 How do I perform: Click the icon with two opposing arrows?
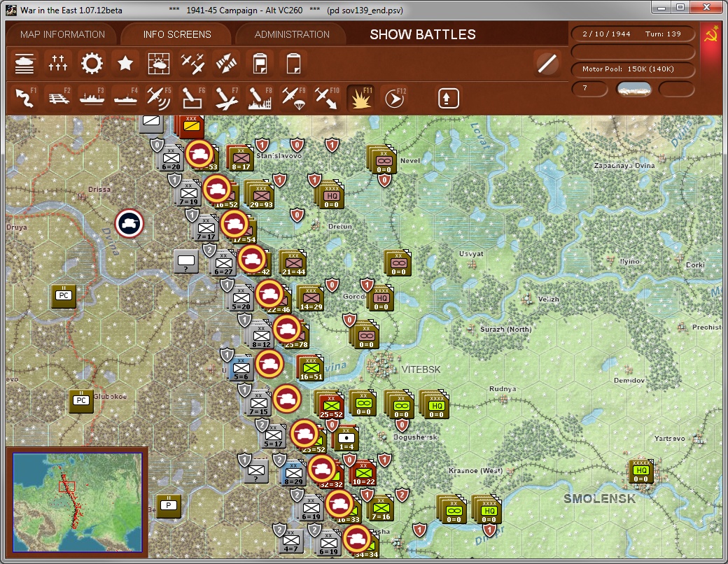(x=226, y=64)
